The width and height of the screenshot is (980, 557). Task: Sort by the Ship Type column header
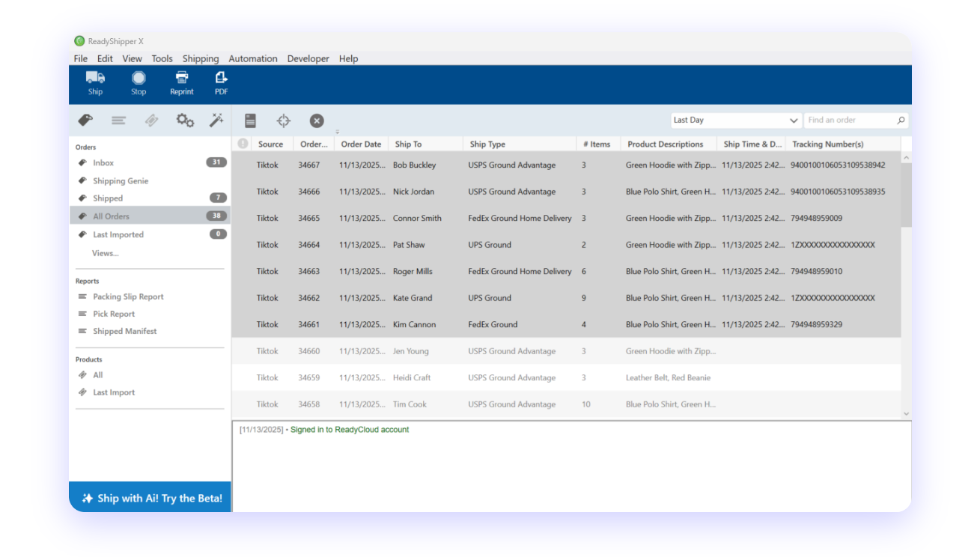pos(487,144)
